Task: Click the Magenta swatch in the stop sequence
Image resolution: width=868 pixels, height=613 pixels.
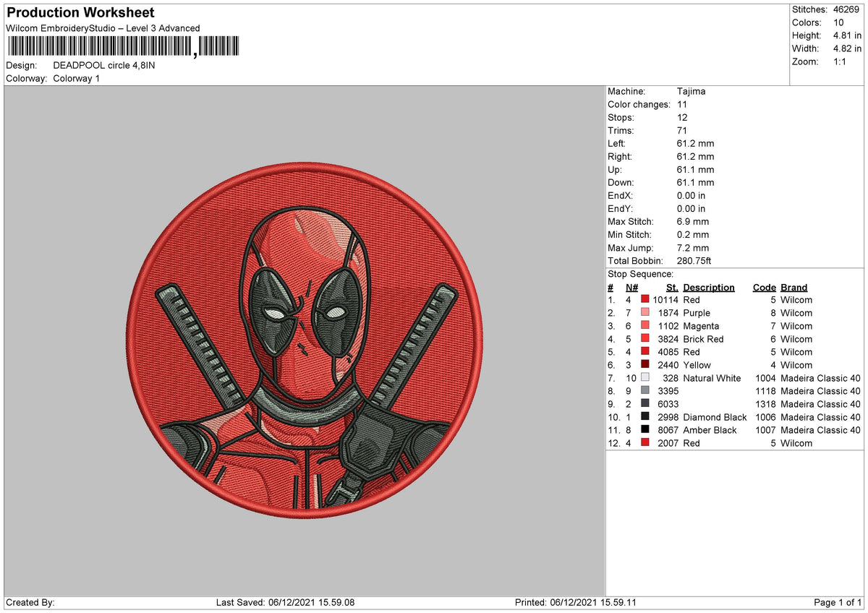Action: (644, 326)
